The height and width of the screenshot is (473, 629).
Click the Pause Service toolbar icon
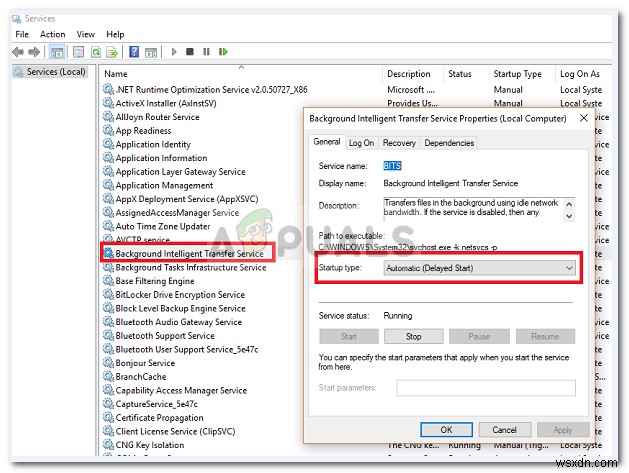tap(206, 52)
